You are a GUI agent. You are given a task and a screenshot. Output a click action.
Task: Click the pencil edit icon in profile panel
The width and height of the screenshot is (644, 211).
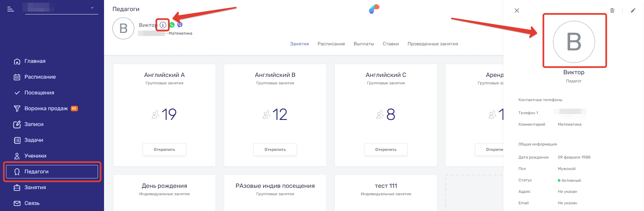tap(633, 10)
